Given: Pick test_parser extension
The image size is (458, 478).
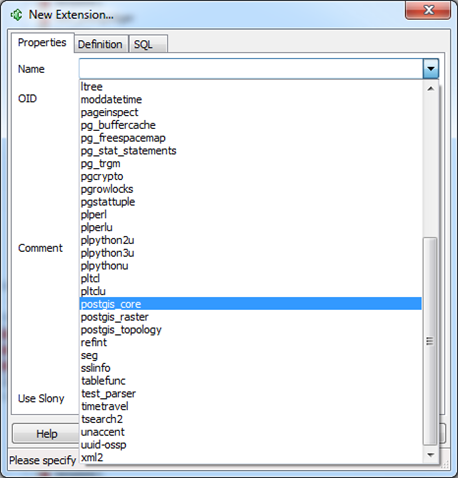Looking at the screenshot, I should [251, 393].
